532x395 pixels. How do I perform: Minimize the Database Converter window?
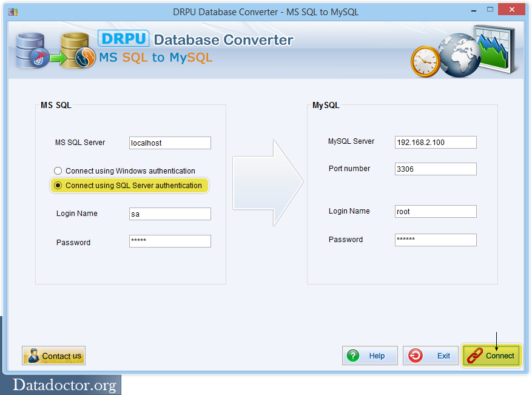coord(474,10)
